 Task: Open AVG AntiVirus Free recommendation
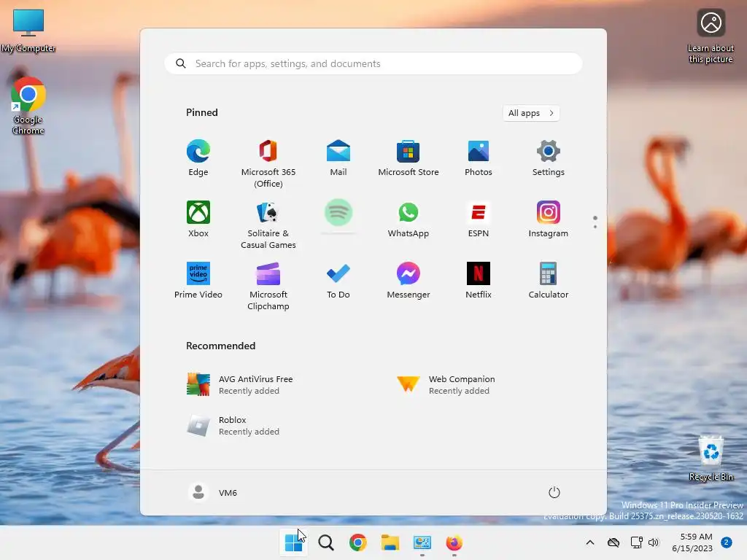point(240,385)
